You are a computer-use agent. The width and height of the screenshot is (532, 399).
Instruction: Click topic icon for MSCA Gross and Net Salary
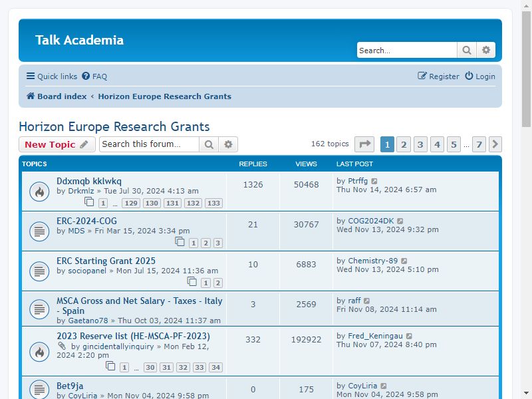click(x=39, y=309)
